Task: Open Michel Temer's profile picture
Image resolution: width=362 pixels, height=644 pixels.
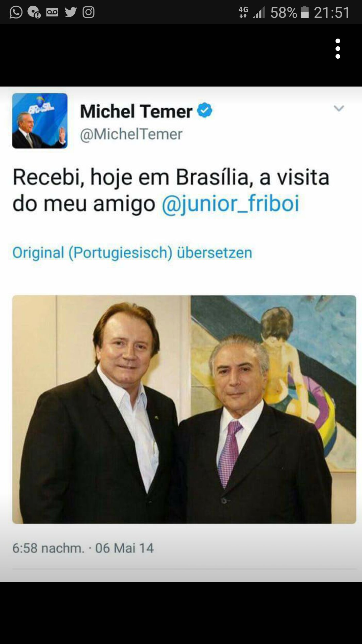Action: pos(40,121)
